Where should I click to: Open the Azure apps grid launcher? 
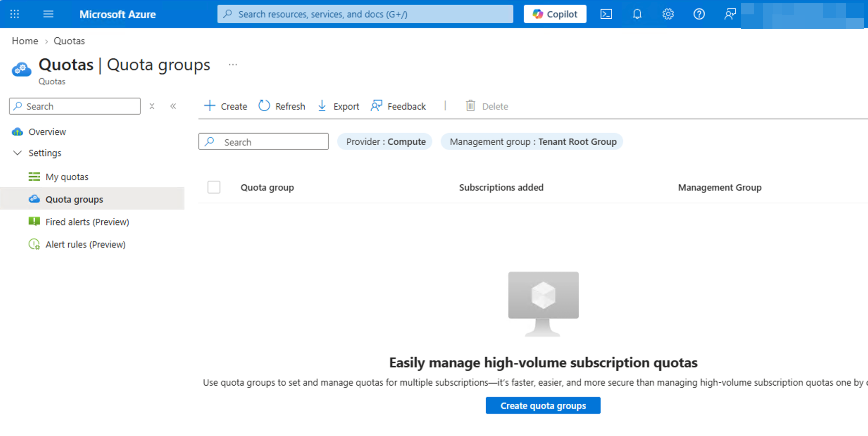[x=15, y=14]
